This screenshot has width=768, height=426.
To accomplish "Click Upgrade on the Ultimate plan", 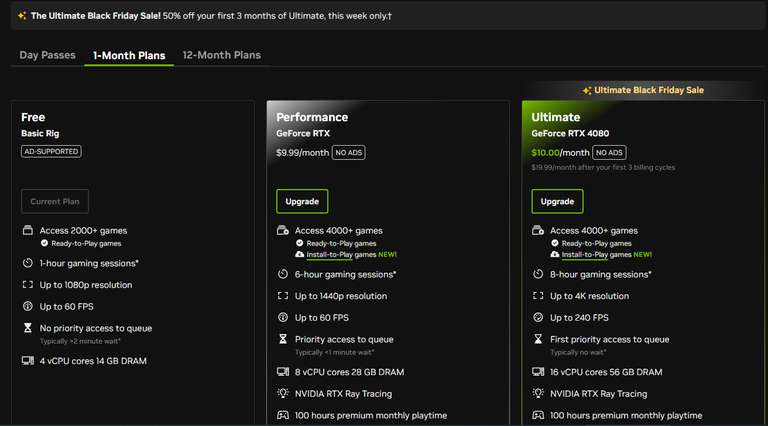I will (557, 201).
